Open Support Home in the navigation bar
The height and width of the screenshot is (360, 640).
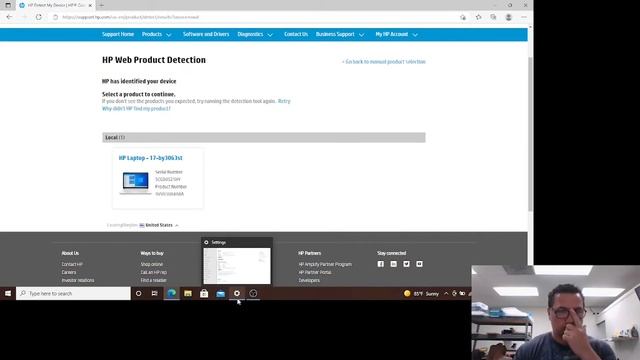(x=118, y=34)
